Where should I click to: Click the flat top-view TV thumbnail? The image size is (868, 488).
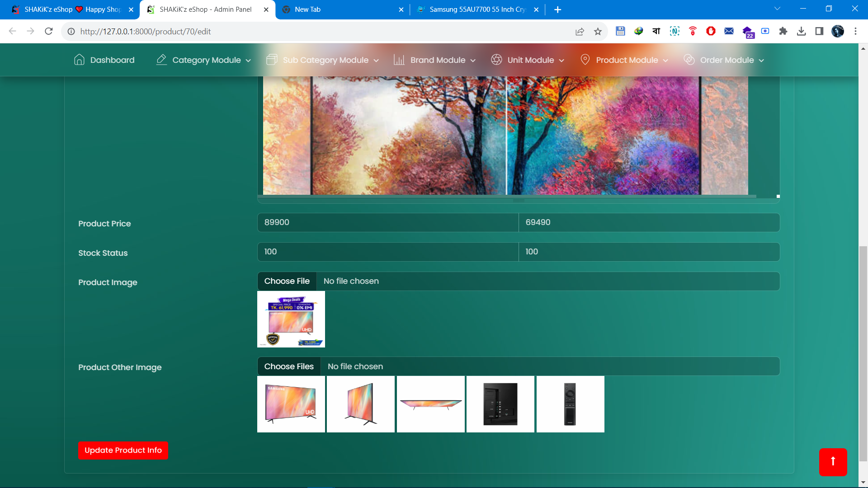click(431, 404)
